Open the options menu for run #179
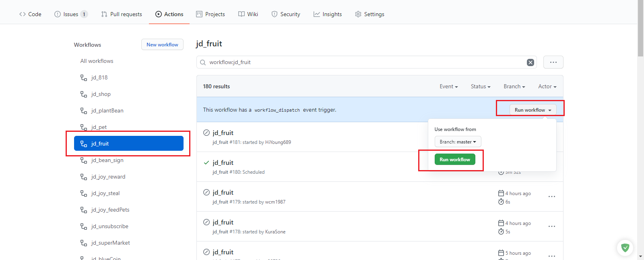Screen dimensions: 644x260 [x=552, y=197]
